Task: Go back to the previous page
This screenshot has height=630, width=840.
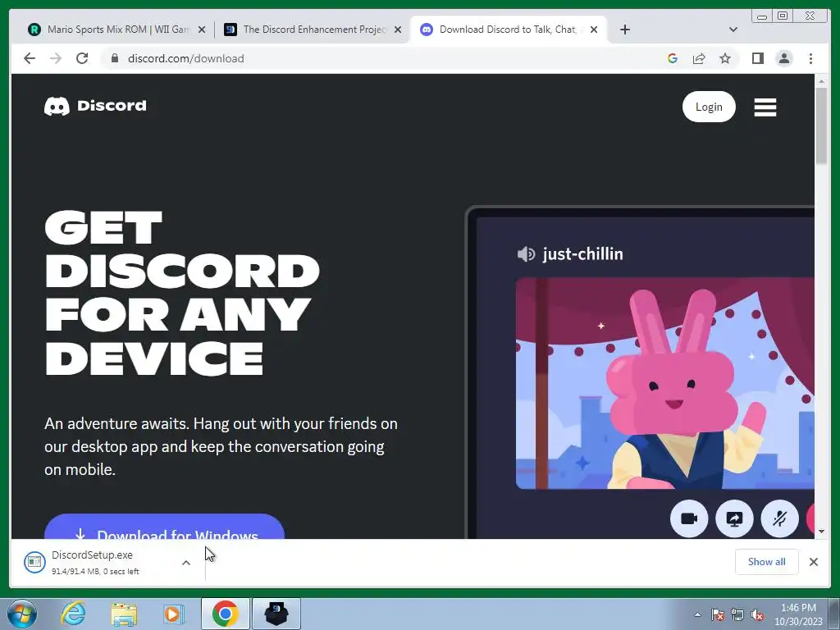Action: [30, 58]
